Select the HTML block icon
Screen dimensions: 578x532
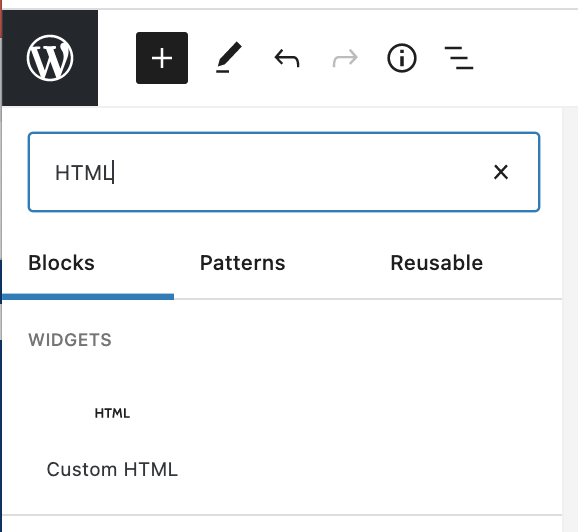pyautogui.click(x=112, y=413)
